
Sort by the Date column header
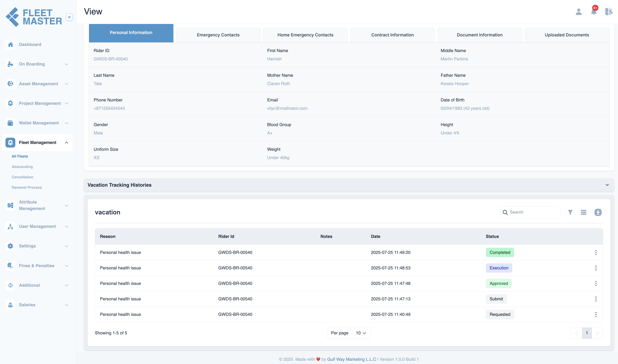click(376, 236)
